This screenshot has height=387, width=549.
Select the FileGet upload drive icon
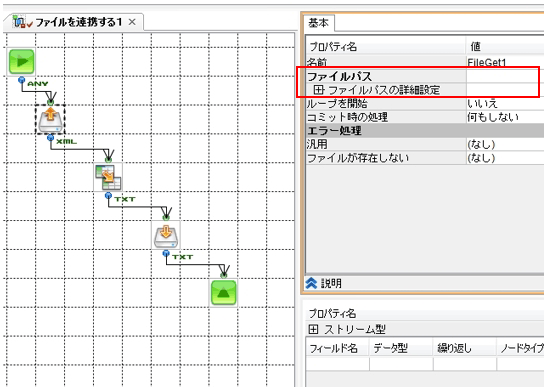(x=50, y=120)
